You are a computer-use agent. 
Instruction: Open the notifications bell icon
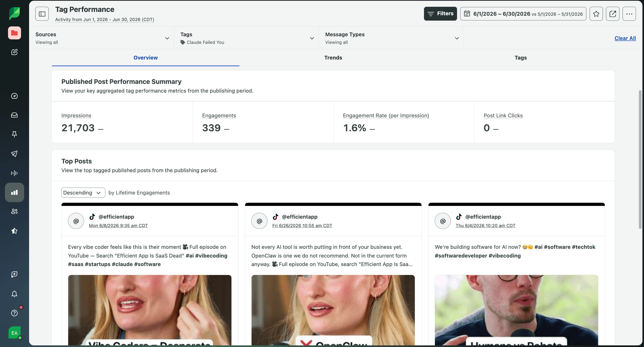click(14, 294)
